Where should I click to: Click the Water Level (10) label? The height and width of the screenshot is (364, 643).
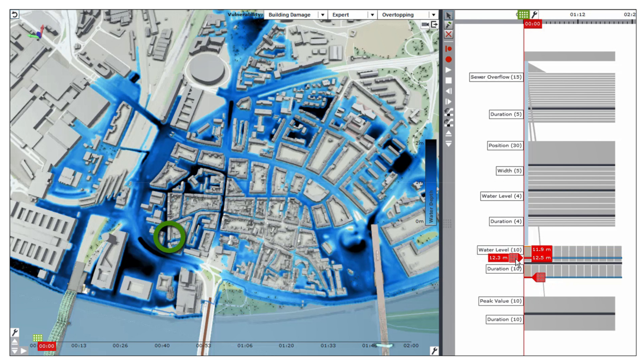tap(500, 250)
